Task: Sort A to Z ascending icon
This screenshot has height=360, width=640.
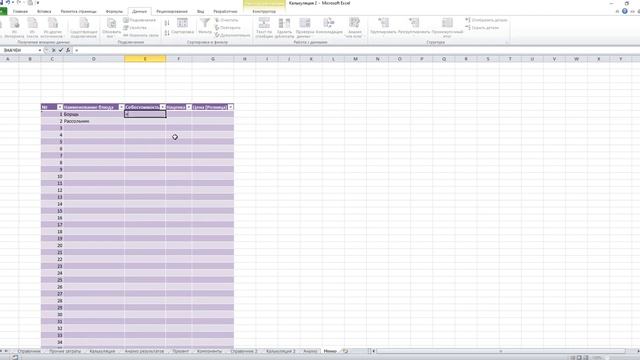Action: tap(167, 23)
